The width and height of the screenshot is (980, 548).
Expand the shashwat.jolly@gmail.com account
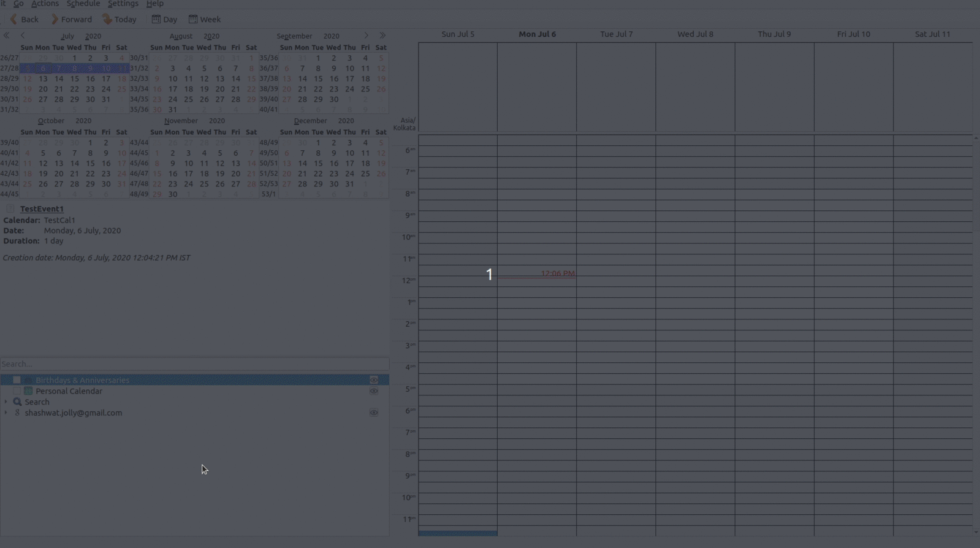pos(6,413)
